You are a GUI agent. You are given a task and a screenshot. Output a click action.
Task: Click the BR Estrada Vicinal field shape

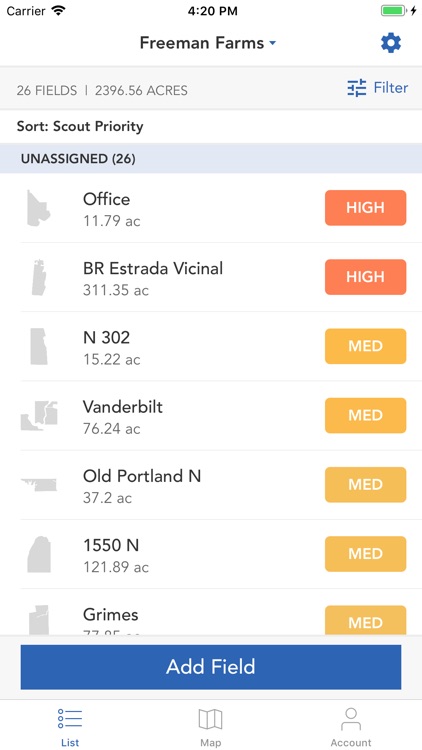pos(39,277)
